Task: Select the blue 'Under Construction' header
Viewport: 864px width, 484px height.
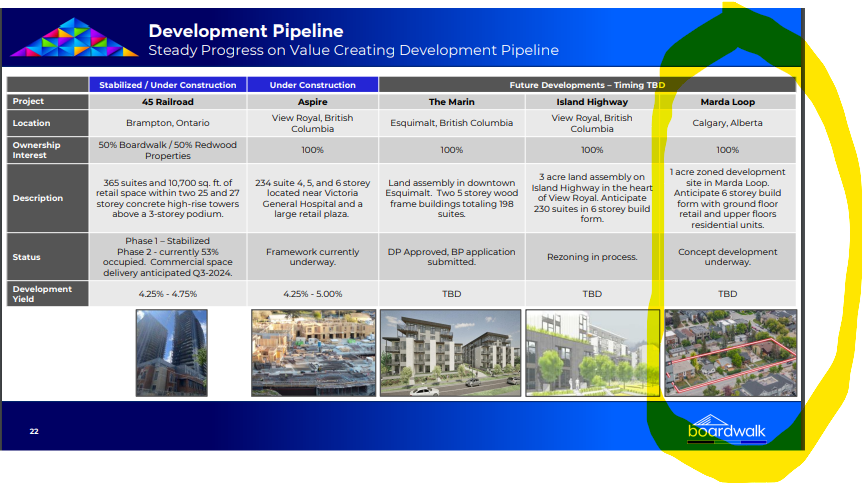Action: tap(312, 85)
